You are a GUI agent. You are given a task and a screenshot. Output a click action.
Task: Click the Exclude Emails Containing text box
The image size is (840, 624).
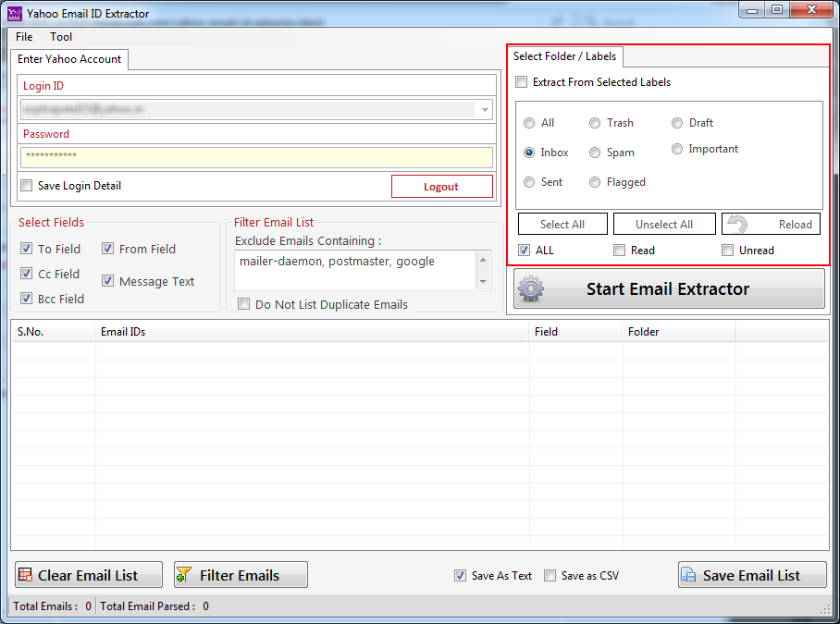point(354,270)
